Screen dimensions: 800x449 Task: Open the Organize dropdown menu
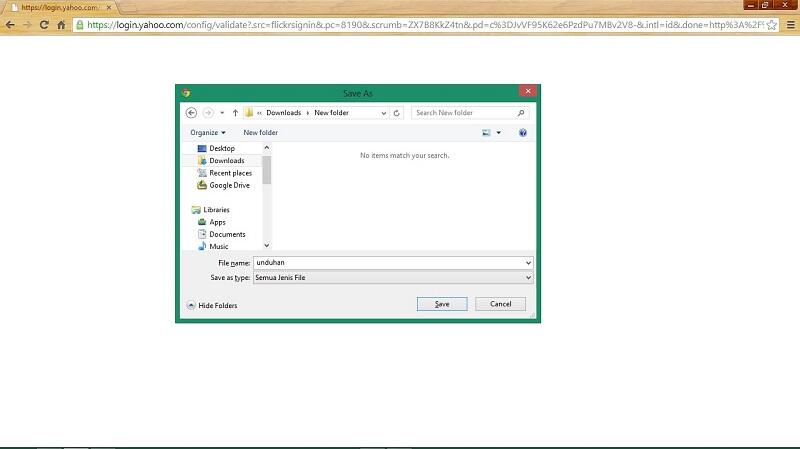pyautogui.click(x=208, y=132)
